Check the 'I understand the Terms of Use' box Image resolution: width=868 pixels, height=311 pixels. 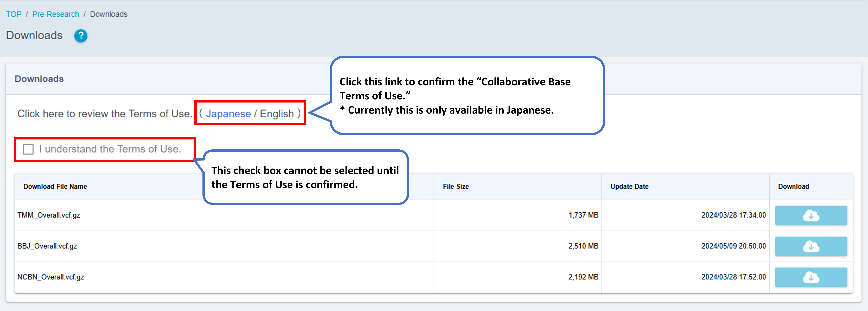click(28, 149)
